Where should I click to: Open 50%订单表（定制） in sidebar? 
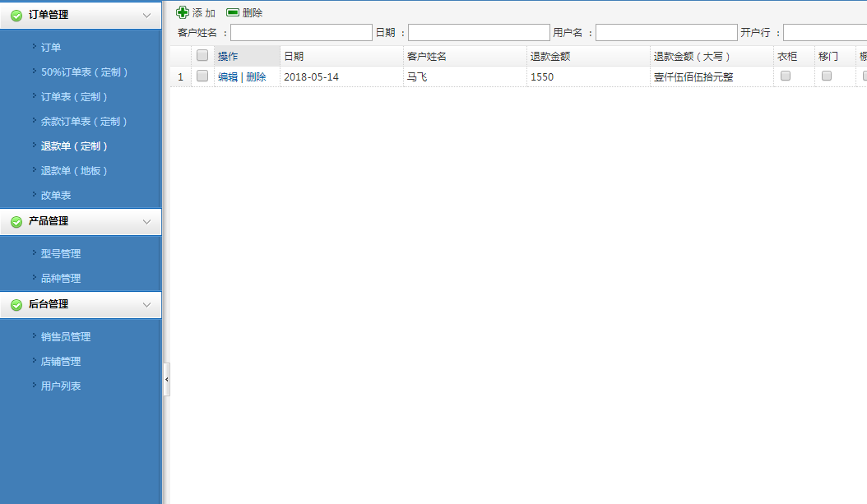[85, 72]
